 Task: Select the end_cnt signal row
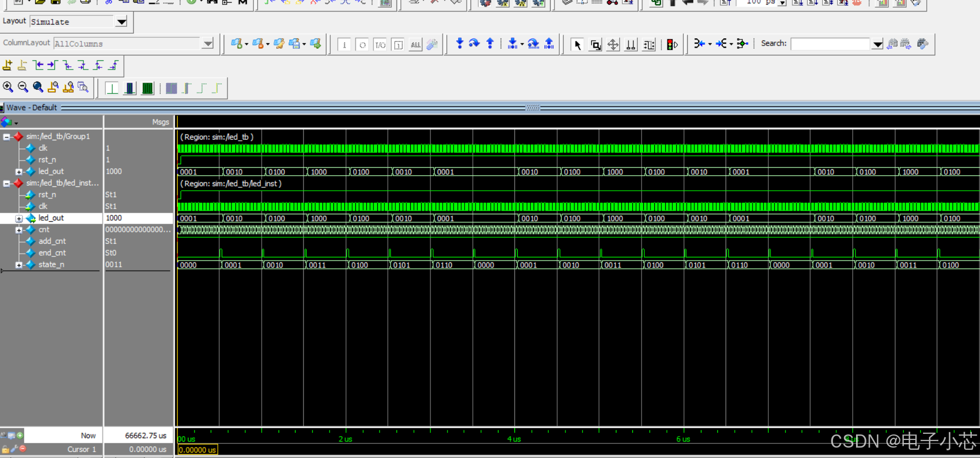pyautogui.click(x=52, y=253)
